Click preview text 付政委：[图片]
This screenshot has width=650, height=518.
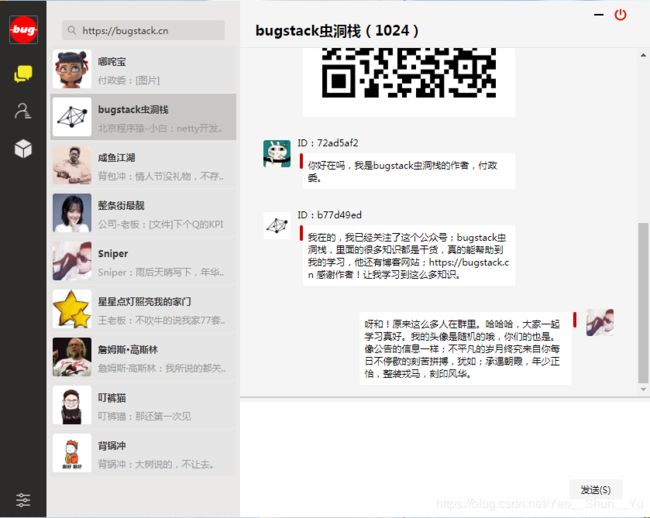[129, 80]
